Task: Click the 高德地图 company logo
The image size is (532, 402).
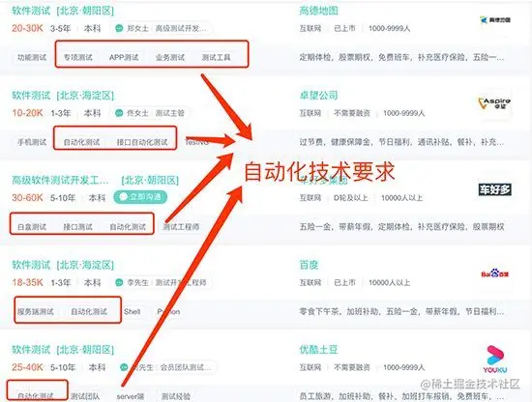Action: coord(495,20)
